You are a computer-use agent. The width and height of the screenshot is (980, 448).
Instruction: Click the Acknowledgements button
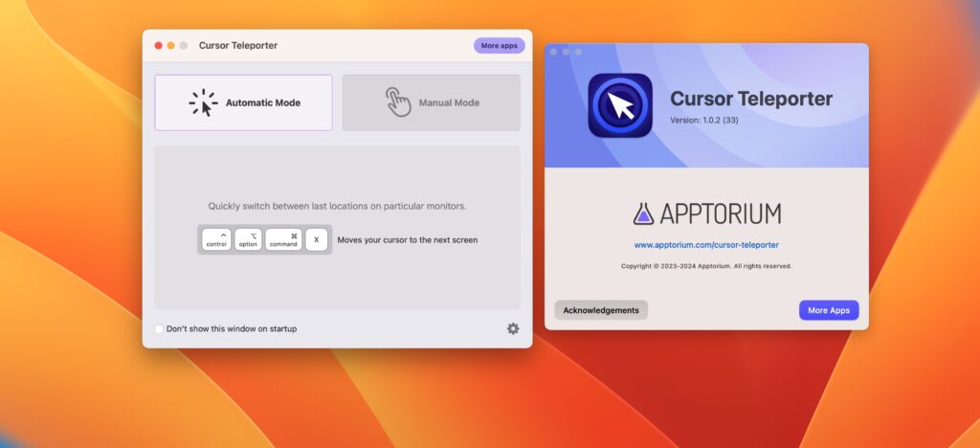pyautogui.click(x=601, y=310)
